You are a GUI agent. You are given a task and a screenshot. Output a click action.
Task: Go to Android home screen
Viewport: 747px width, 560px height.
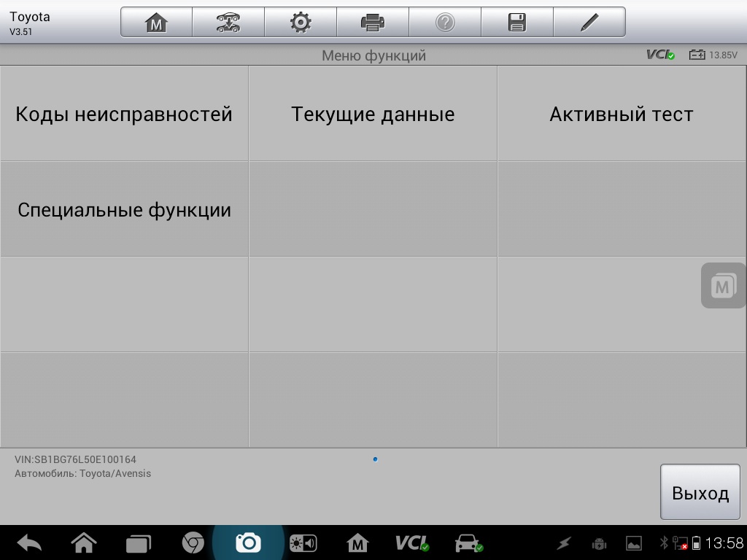point(84,543)
